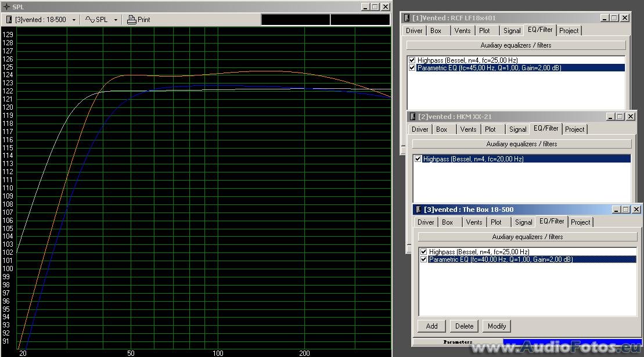Open Driver tab in RCF LF18x401 window
The width and height of the screenshot is (644, 357).
point(414,31)
